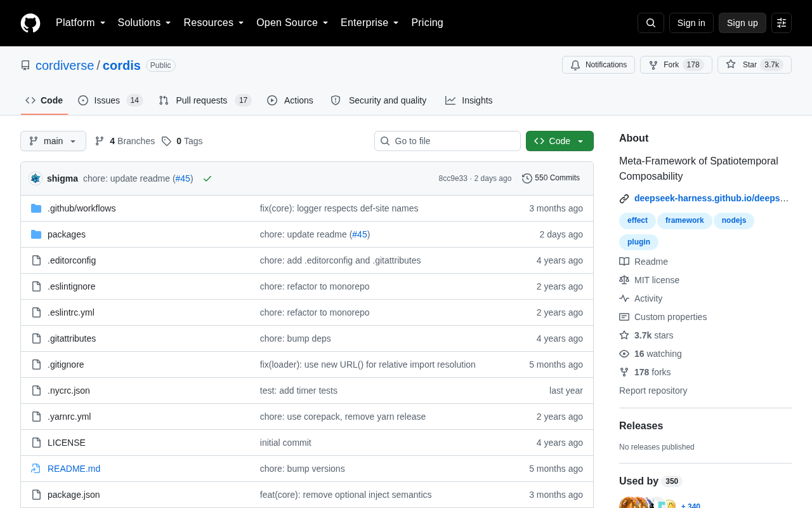Select the Custom properties icon
This screenshot has width=812, height=508.
[624, 317]
